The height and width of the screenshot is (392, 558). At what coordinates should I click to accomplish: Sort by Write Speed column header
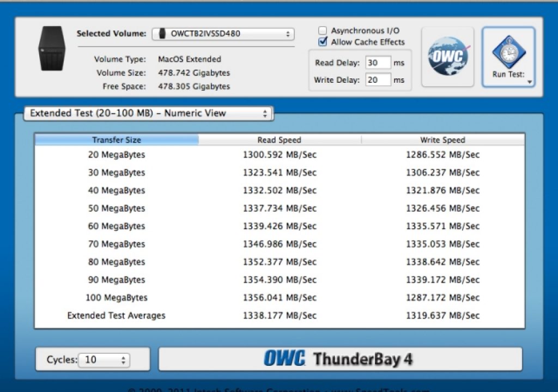pyautogui.click(x=442, y=140)
